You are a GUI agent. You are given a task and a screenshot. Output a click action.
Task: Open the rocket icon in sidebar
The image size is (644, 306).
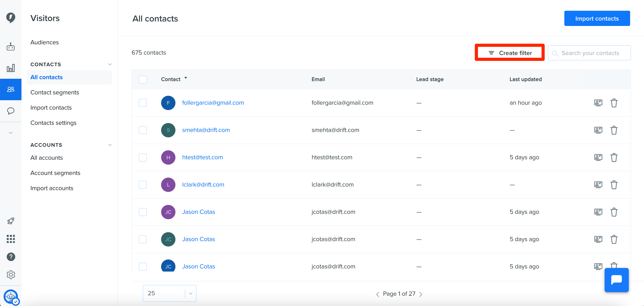[x=11, y=221]
